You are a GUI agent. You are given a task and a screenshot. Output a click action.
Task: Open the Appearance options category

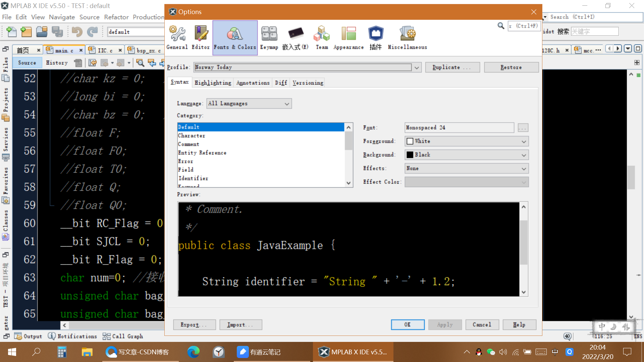[x=348, y=38]
